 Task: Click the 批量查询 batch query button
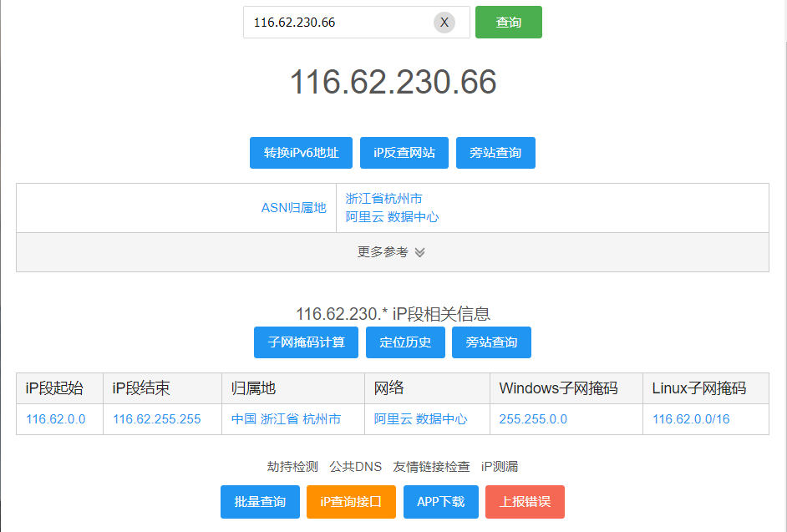260,502
